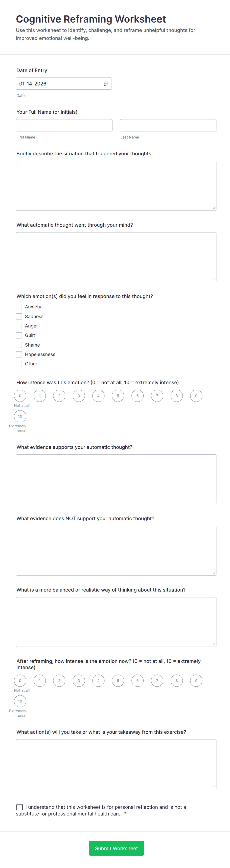
Task: Click the First Name input field
Action: pyautogui.click(x=64, y=125)
